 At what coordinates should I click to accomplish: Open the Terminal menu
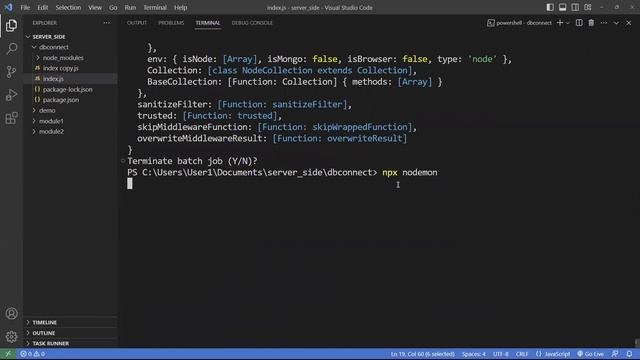[x=155, y=7]
